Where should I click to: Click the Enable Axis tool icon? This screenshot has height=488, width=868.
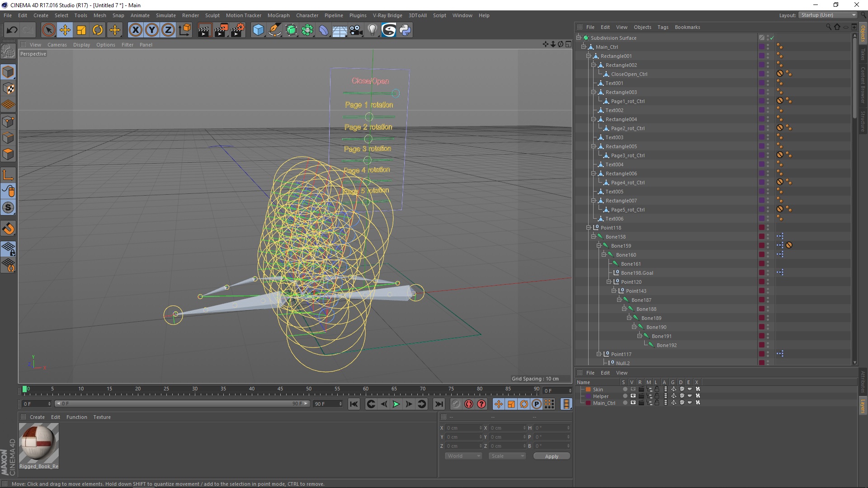[8, 175]
